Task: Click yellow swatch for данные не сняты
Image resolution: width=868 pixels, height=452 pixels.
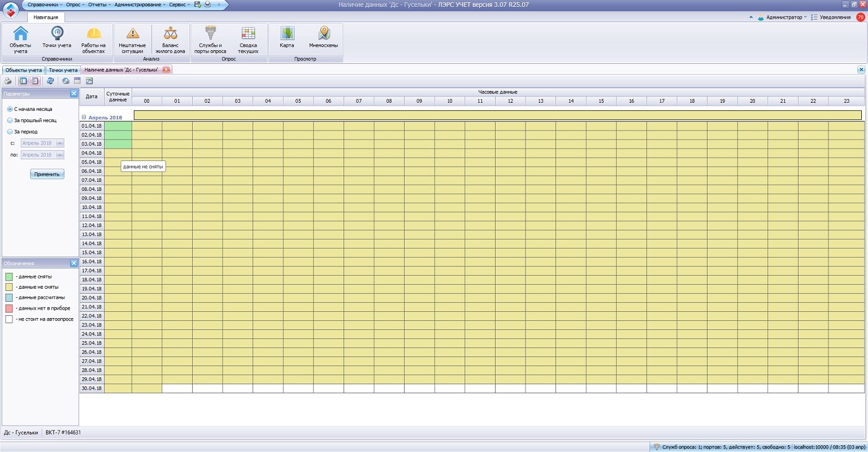Action: point(9,287)
